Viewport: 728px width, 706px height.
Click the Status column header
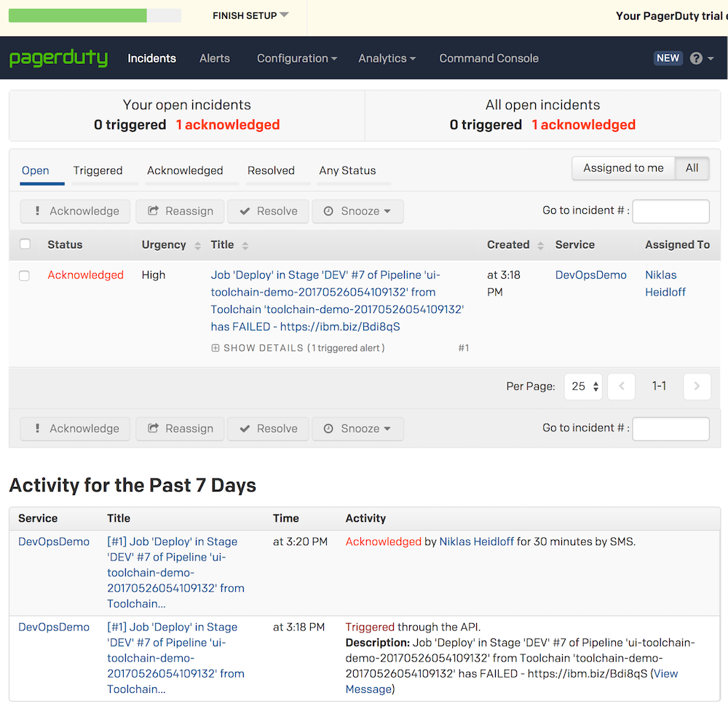click(x=65, y=245)
